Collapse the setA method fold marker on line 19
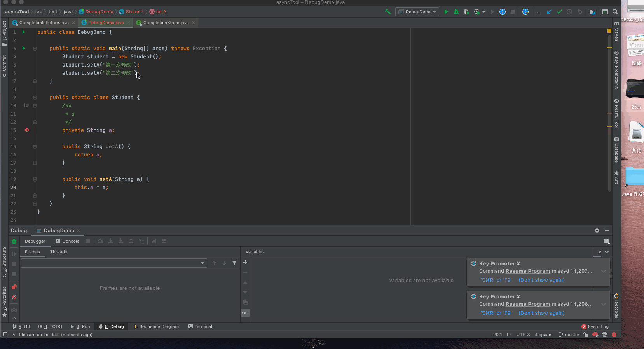This screenshot has height=349, width=644. (x=35, y=179)
